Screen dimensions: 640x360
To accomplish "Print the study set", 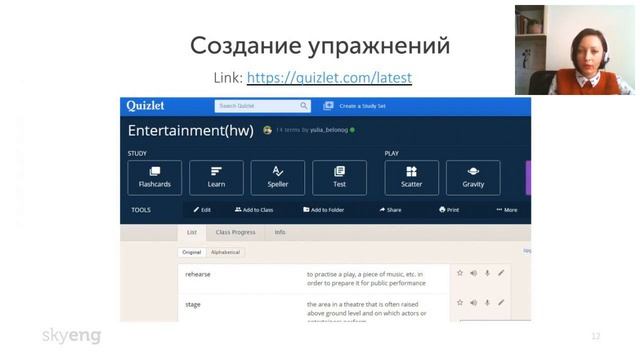I will point(449,210).
